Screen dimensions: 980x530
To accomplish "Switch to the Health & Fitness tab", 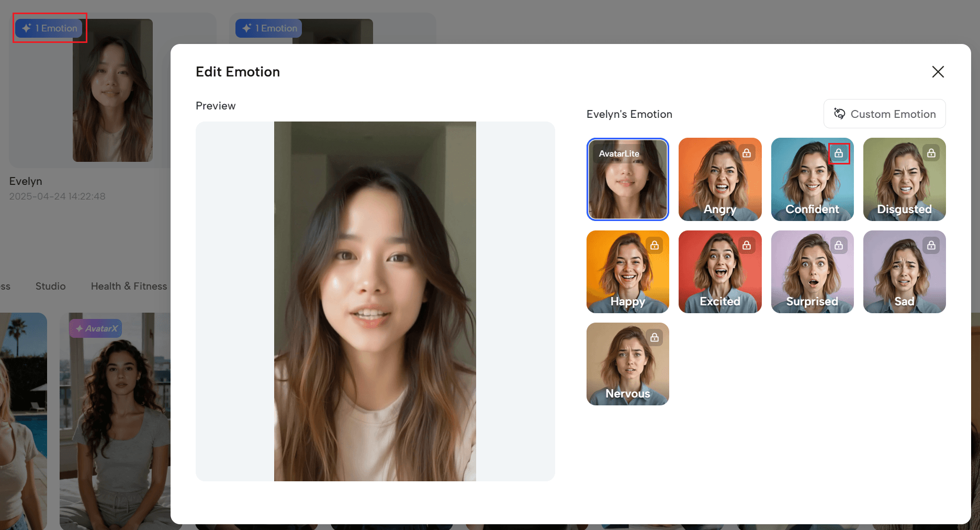I will pyautogui.click(x=129, y=286).
